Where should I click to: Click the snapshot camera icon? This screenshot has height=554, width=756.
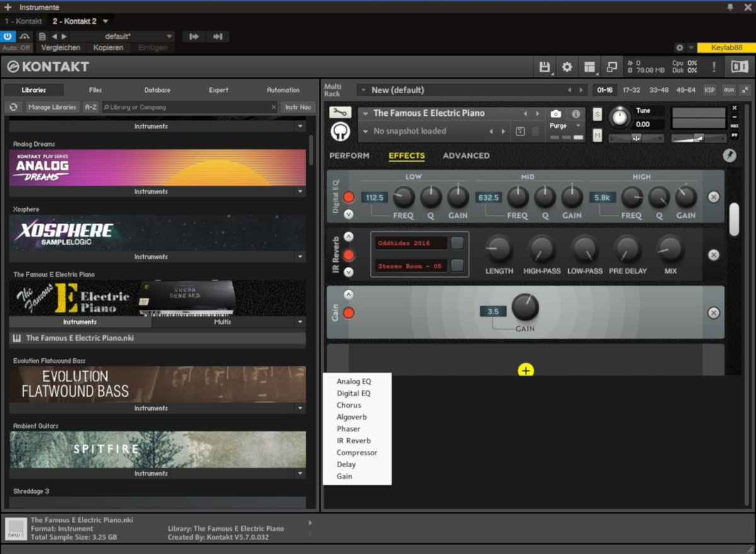tap(556, 113)
